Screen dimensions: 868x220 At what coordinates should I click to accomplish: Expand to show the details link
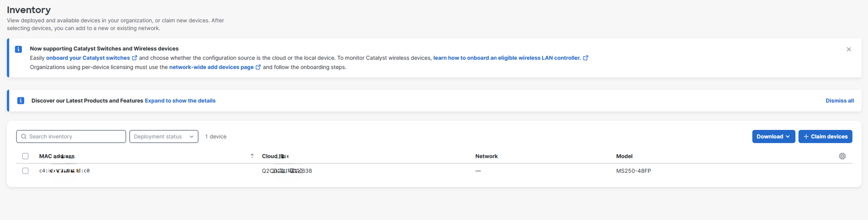click(x=180, y=101)
